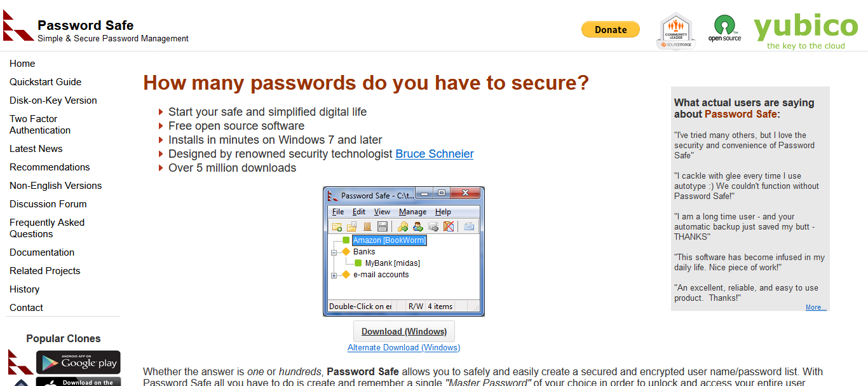Click the Delete Entry red X icon
The height and width of the screenshot is (386, 868).
click(x=448, y=226)
